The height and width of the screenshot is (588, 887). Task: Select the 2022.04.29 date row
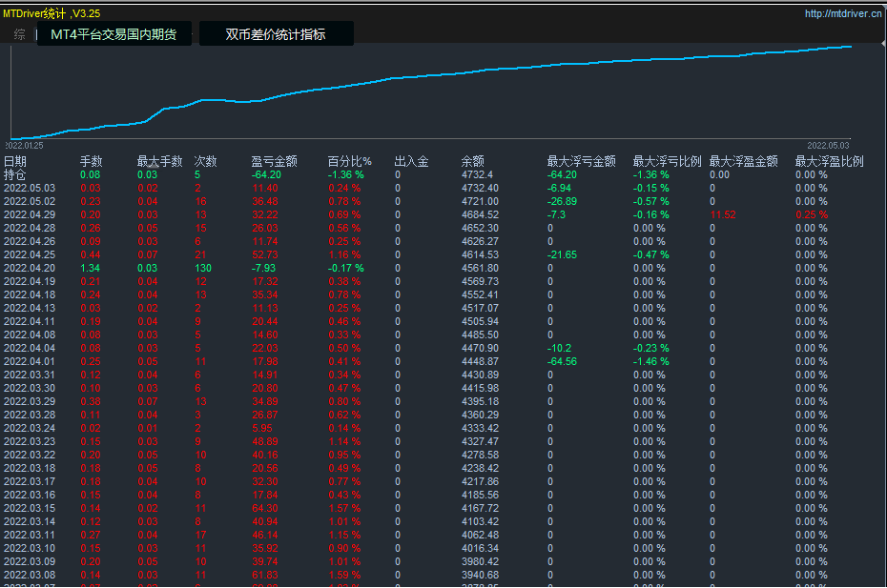click(30, 214)
